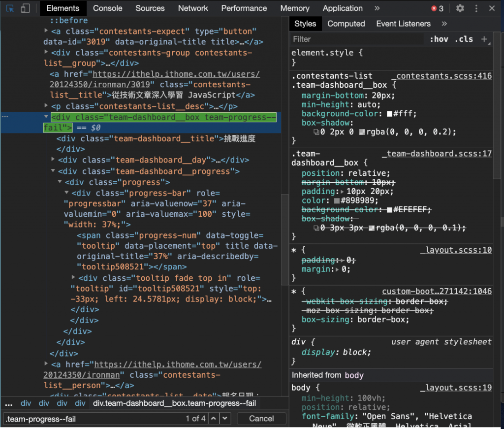The height and width of the screenshot is (429, 504).
Task: Follow the ironman/3019 href link
Action: coord(155,79)
